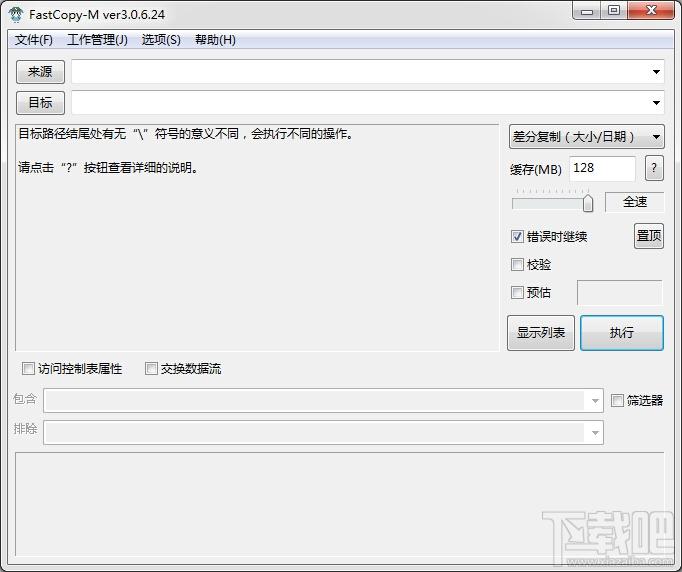Minimize the FastCopy window
This screenshot has height=572, width=682.
tap(586, 11)
